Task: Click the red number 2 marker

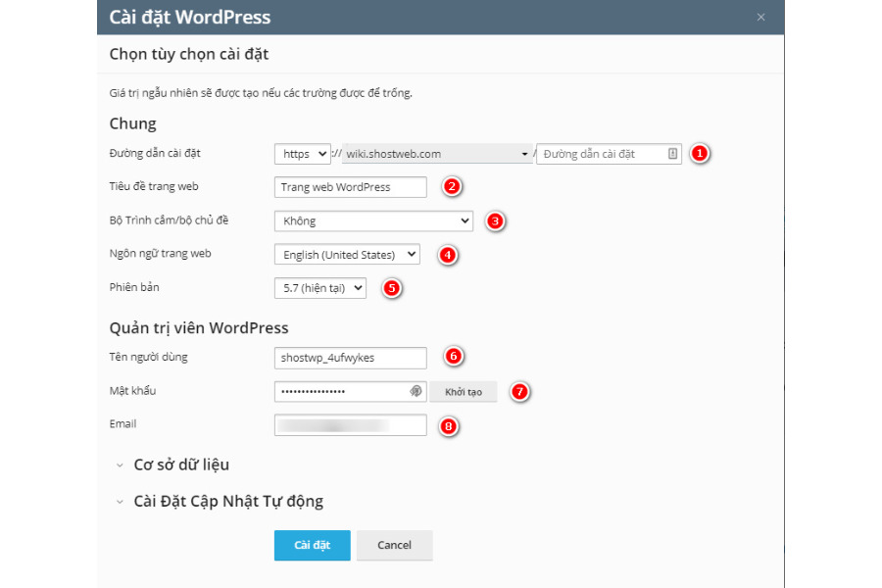Action: click(x=452, y=186)
